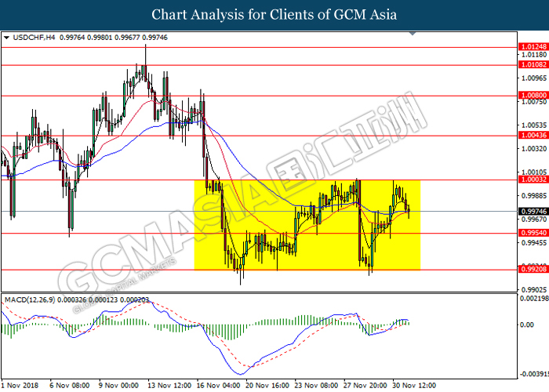Click the MACD 0.00 zero level label
This screenshot has height=392, width=549.
pos(527,325)
